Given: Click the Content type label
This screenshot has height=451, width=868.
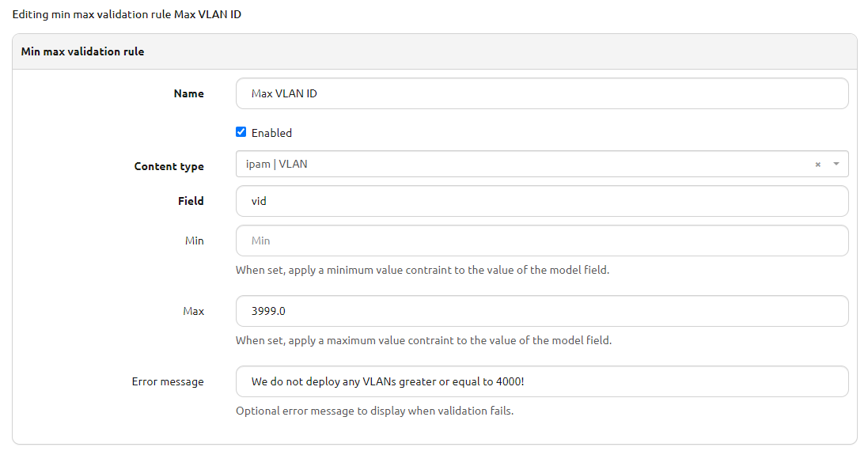Looking at the screenshot, I should pos(169,166).
